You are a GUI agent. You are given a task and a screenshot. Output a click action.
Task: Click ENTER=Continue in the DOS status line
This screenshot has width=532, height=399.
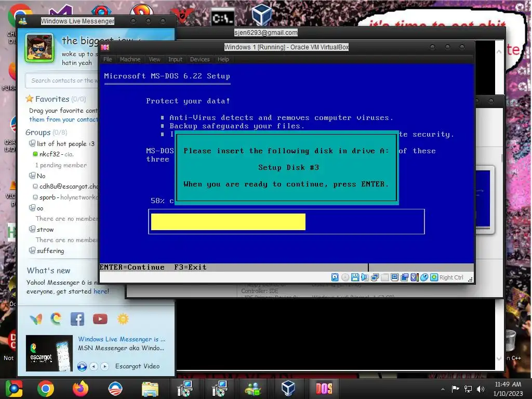click(x=132, y=267)
